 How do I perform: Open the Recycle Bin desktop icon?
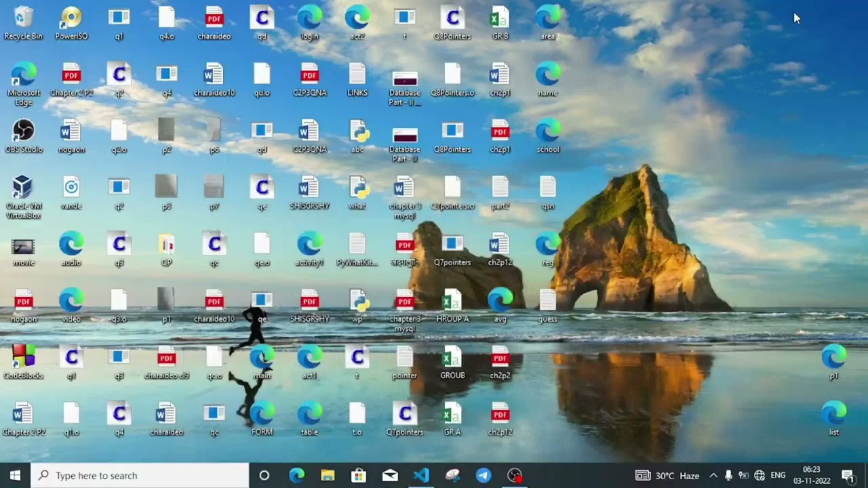(x=23, y=20)
